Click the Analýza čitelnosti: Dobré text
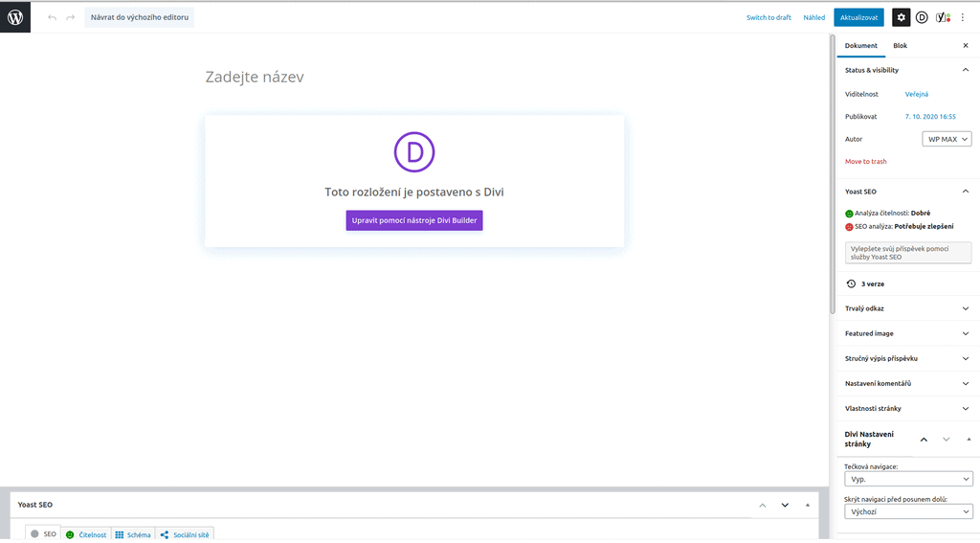 click(x=893, y=214)
